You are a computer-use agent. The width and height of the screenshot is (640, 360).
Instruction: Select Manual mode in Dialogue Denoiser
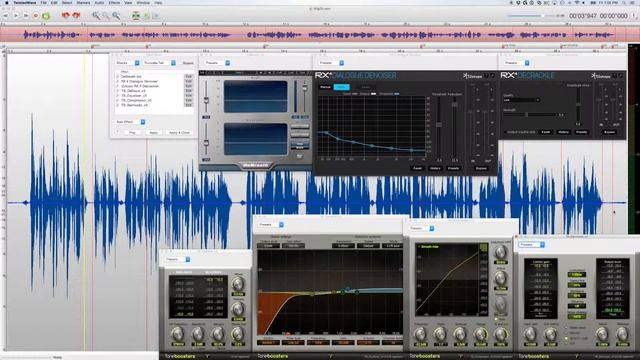pyautogui.click(x=325, y=87)
